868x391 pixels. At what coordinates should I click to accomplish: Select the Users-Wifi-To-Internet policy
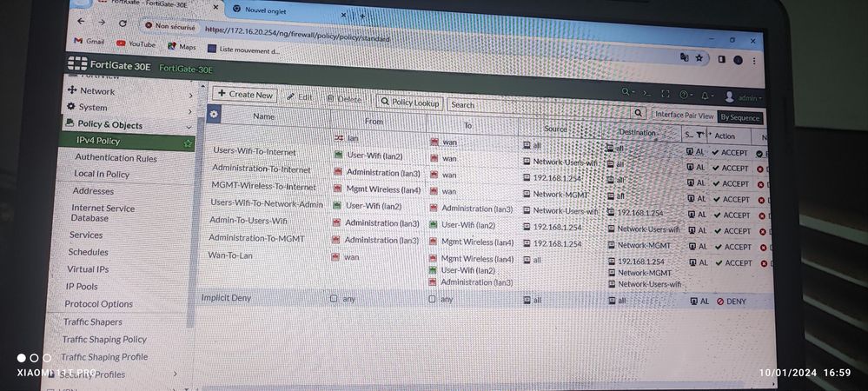[254, 152]
